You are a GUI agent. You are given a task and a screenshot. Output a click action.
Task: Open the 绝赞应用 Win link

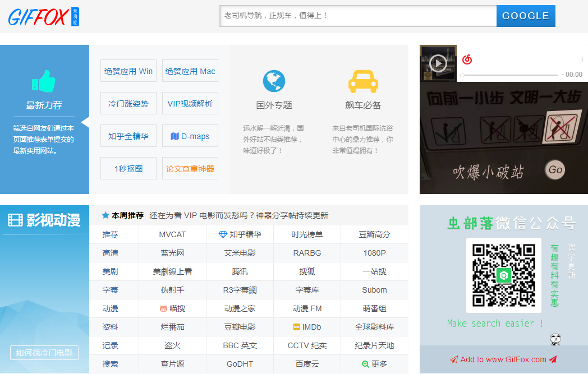[128, 71]
